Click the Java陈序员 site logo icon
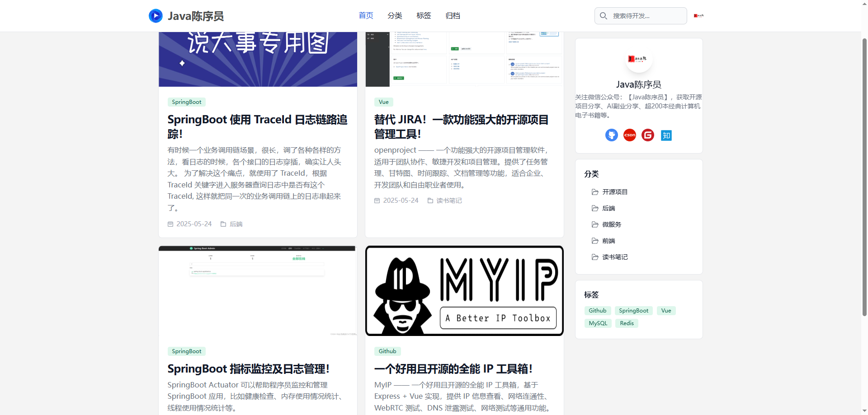The height and width of the screenshot is (415, 868). tap(156, 16)
